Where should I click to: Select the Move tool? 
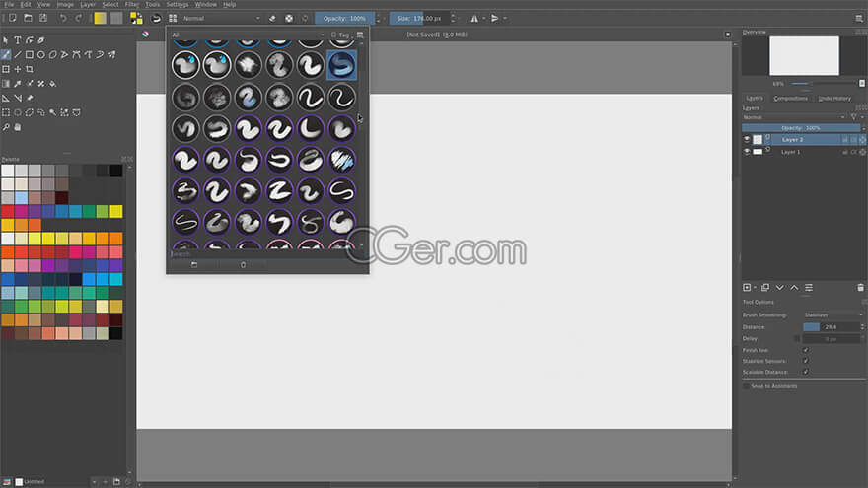tap(18, 69)
